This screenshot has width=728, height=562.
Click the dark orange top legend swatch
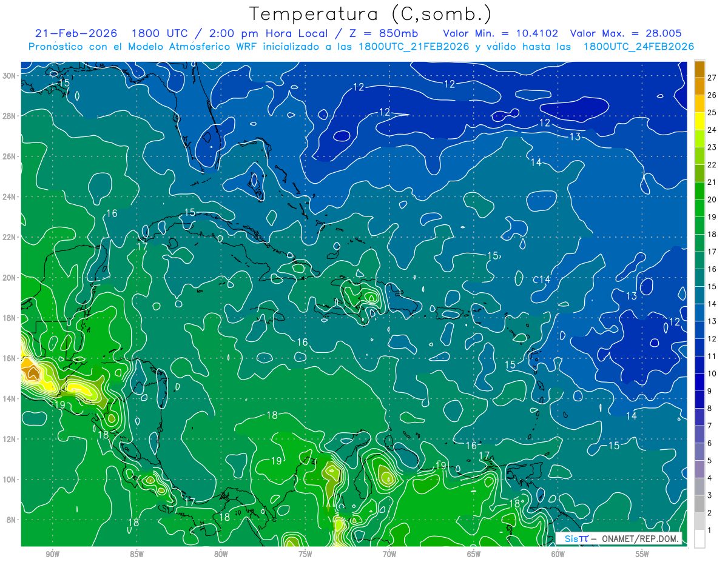coord(699,70)
